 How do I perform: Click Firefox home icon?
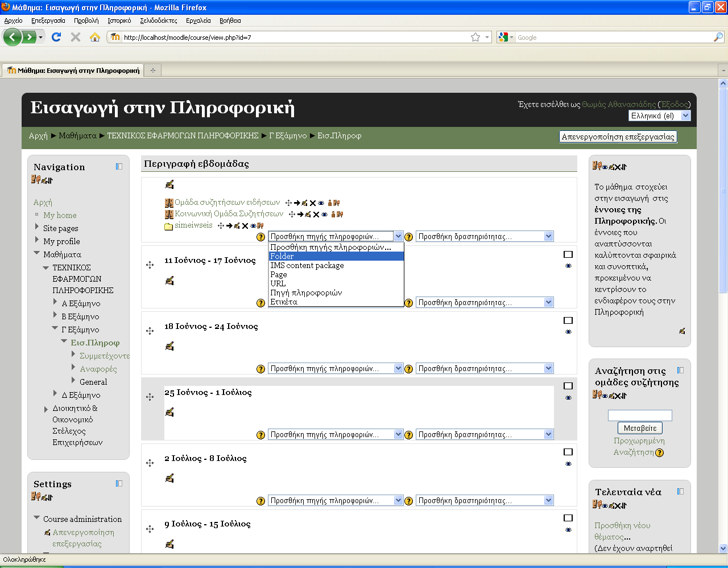click(x=95, y=37)
